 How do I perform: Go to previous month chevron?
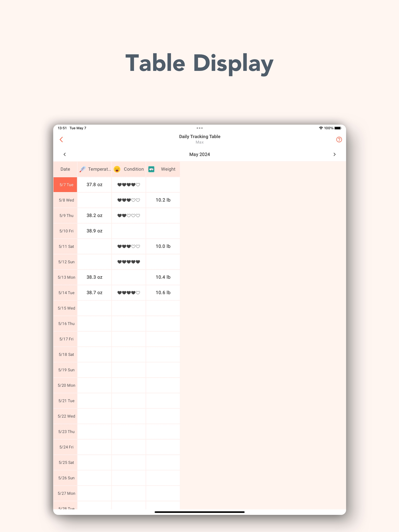click(64, 154)
